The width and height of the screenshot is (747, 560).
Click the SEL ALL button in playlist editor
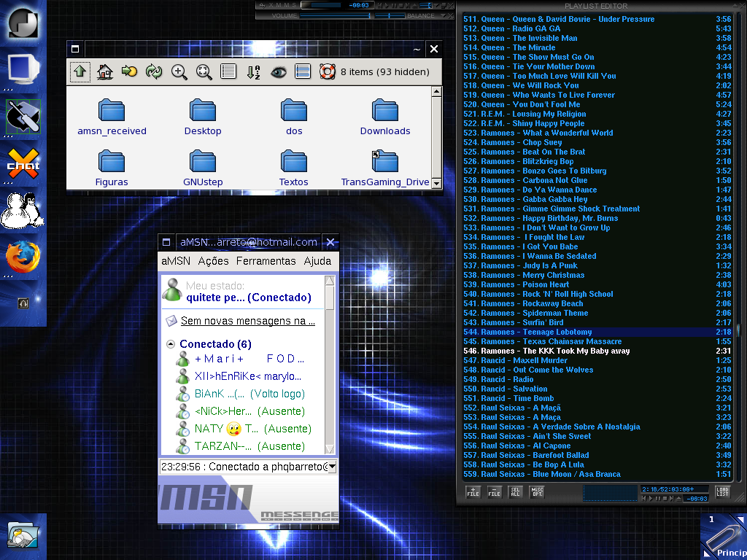(x=516, y=492)
